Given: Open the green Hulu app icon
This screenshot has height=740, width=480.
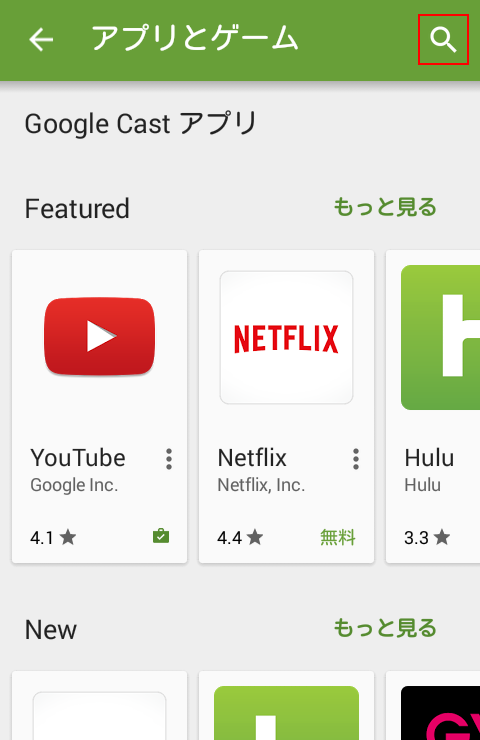Looking at the screenshot, I should 440,337.
